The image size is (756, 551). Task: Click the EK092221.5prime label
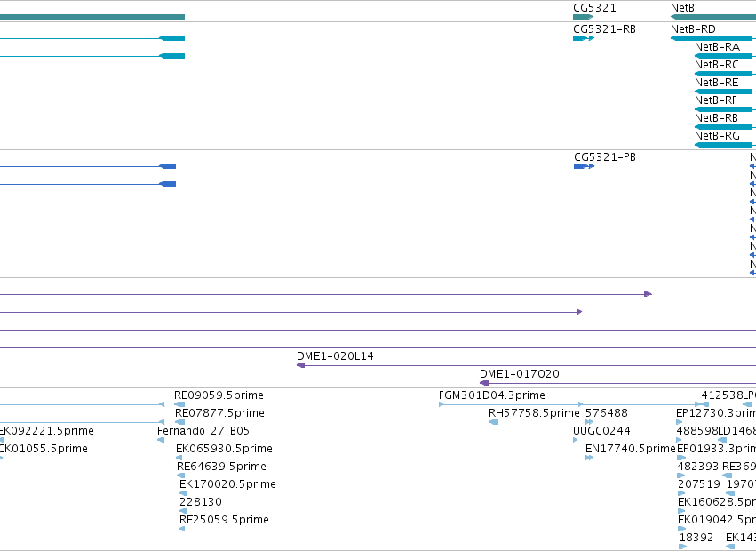[46, 431]
